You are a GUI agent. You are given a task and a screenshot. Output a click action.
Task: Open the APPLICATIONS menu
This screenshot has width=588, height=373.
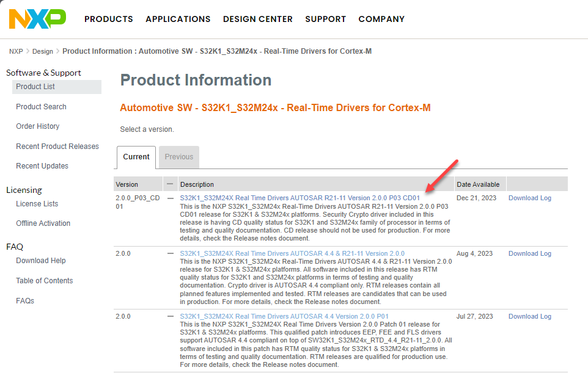point(178,19)
